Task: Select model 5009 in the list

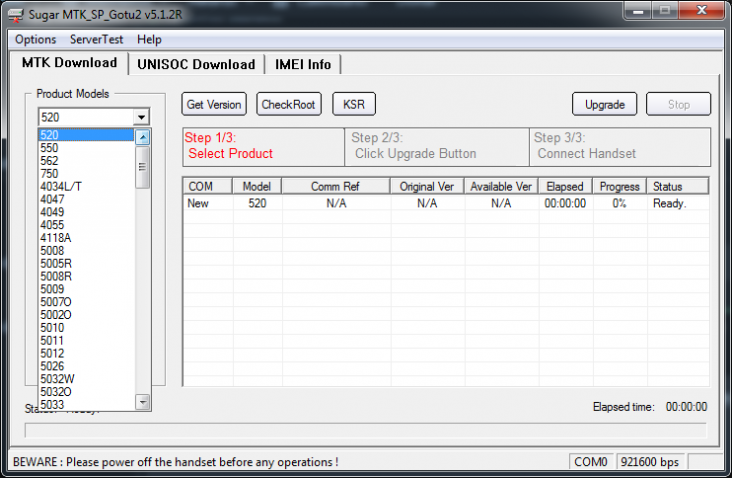Action: (86, 289)
